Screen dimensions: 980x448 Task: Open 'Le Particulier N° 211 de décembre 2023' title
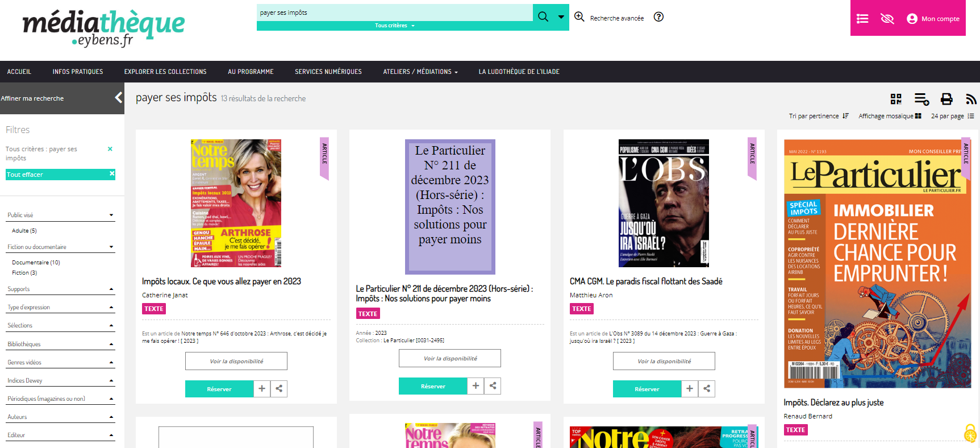pyautogui.click(x=444, y=293)
